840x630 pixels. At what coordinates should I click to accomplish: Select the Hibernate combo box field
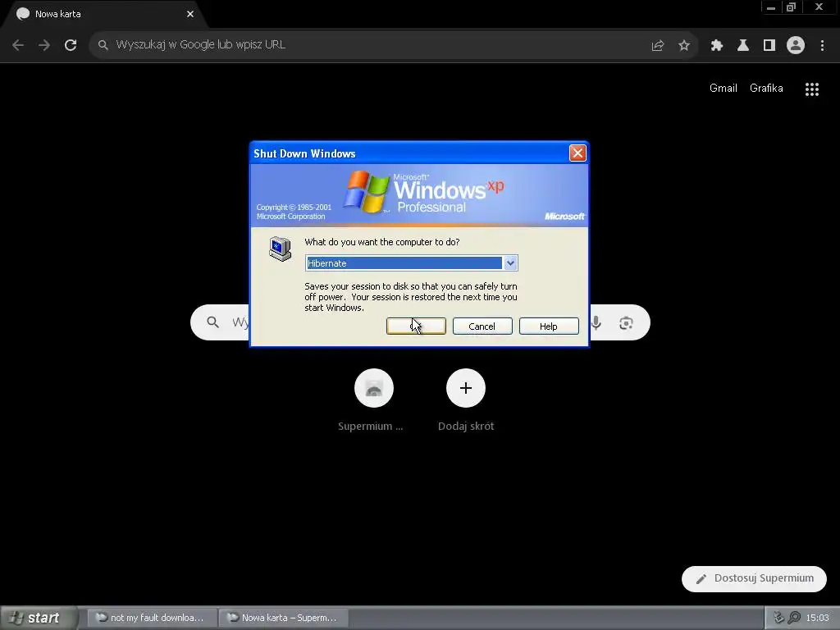(411, 263)
